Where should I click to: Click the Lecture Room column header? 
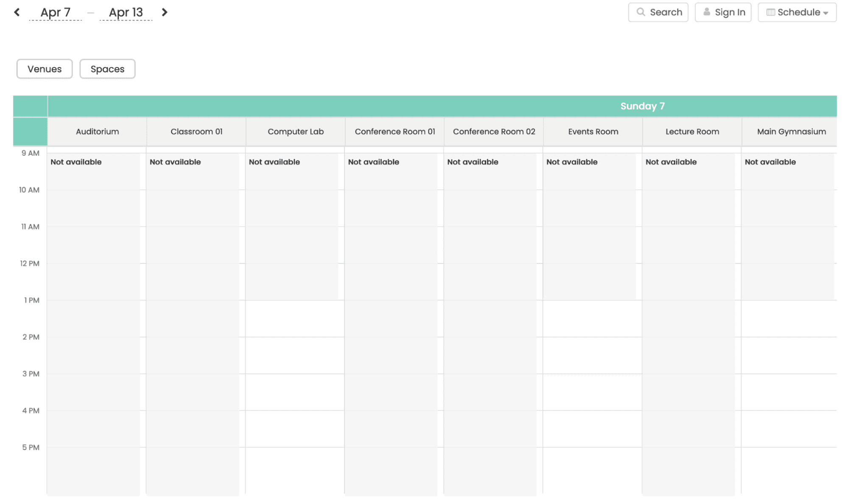[692, 132]
